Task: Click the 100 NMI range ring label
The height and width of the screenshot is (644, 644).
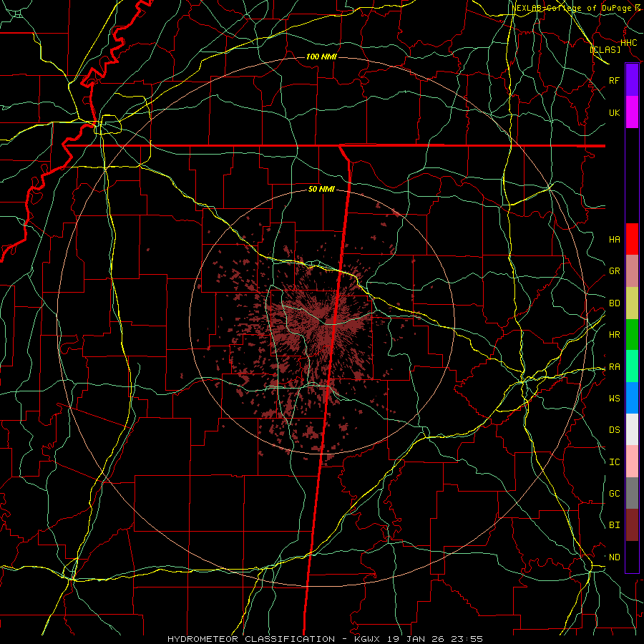Action: (x=321, y=57)
